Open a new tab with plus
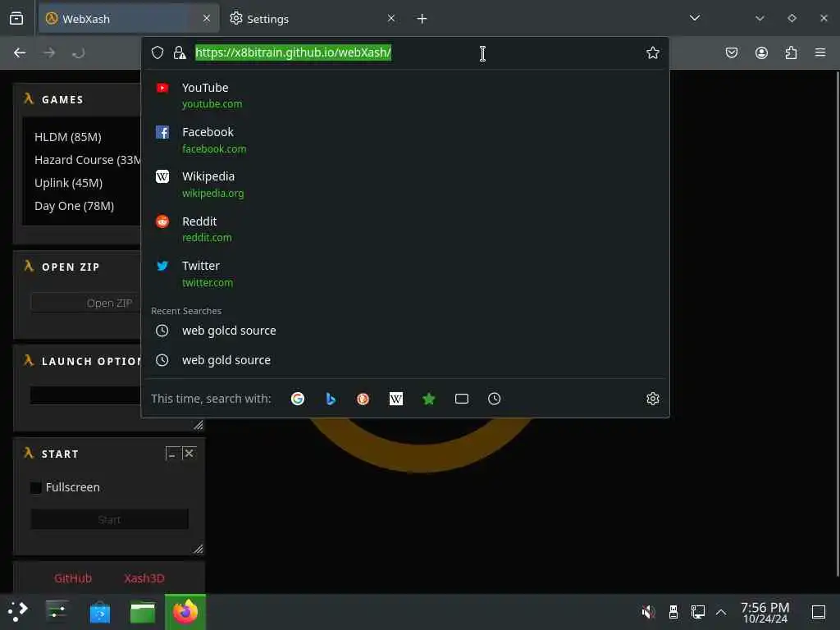The image size is (840, 630). (422, 19)
